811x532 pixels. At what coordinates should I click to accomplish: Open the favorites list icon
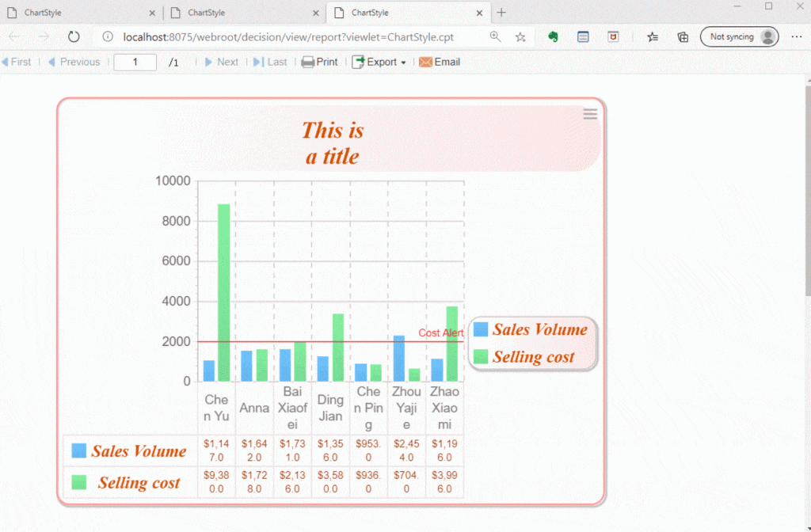[x=653, y=36]
